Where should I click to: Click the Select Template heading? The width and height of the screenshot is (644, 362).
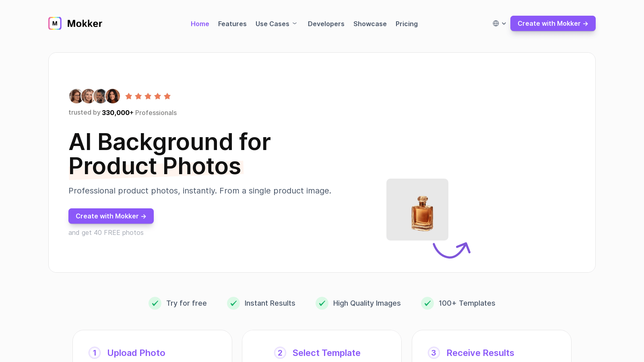coord(326,353)
